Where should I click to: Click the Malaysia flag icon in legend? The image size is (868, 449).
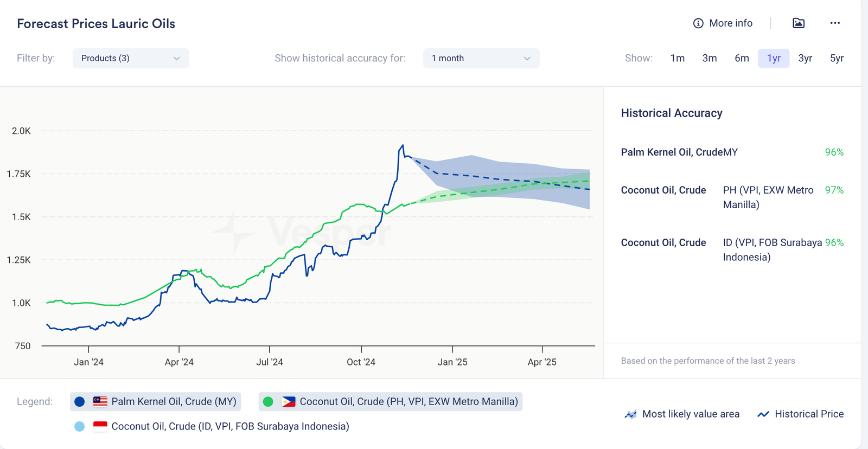[100, 402]
